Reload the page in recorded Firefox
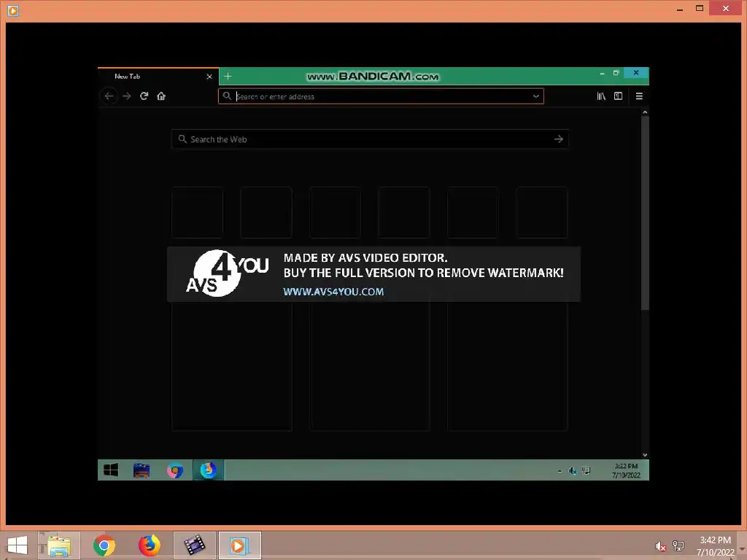This screenshot has width=747, height=560. coord(144,96)
